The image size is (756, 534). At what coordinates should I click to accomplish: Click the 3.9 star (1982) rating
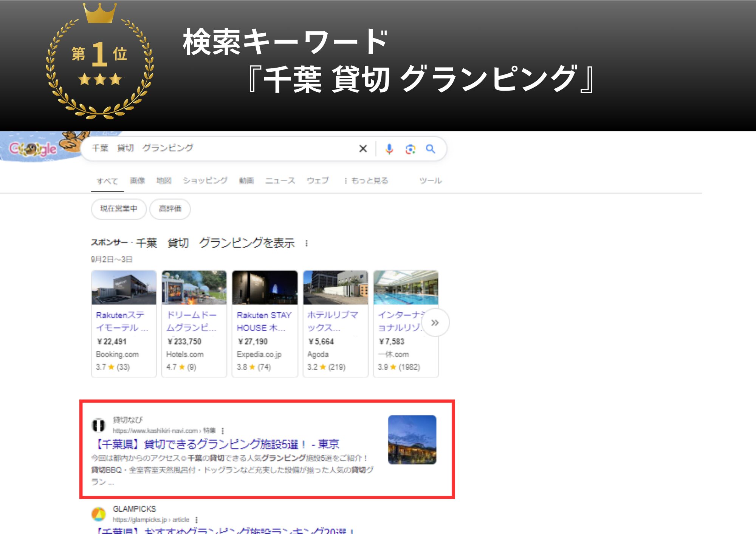(x=399, y=367)
